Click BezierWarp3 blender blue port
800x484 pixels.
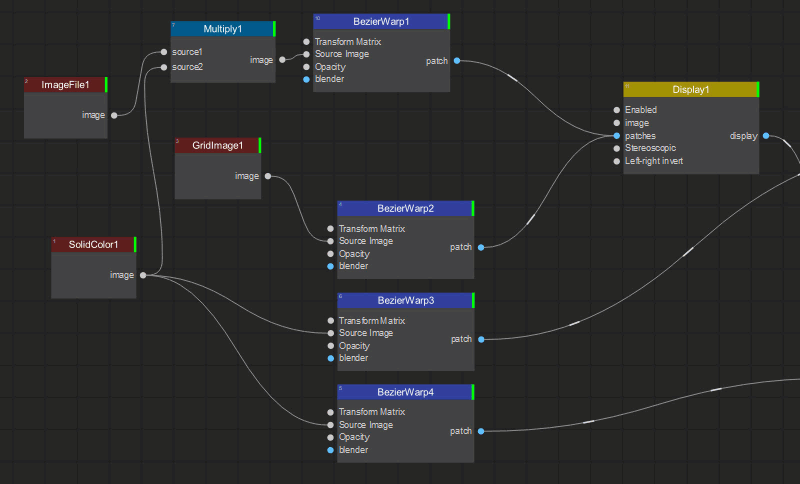[x=331, y=359]
